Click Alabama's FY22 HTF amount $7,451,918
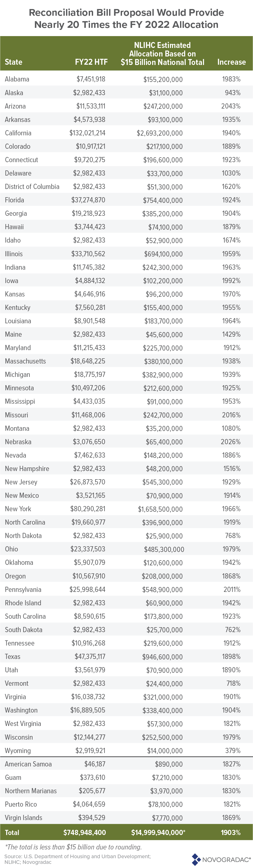The image size is (253, 868). tap(91, 79)
